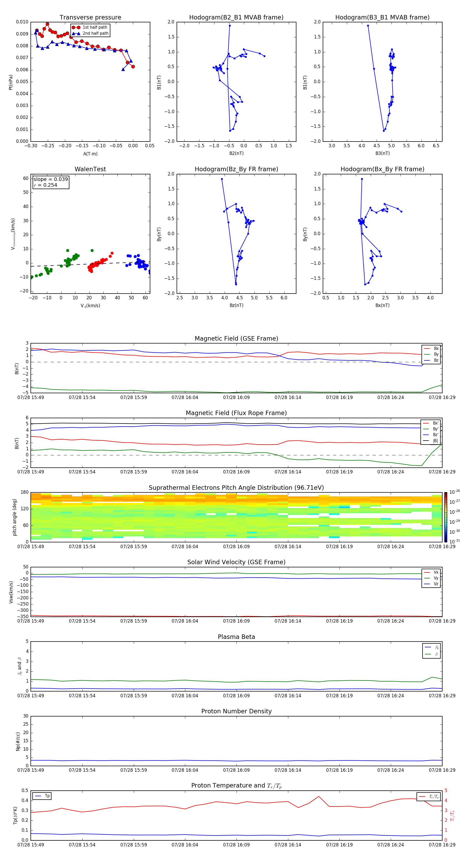
Task: Click 'β' in Plasma Beta legend
Action: 436,654
